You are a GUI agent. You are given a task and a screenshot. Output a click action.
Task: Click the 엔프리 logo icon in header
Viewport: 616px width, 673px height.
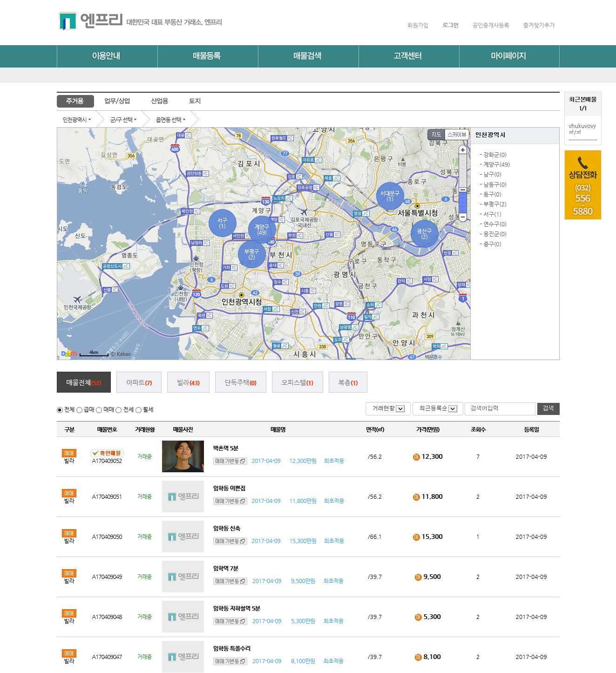(x=68, y=21)
